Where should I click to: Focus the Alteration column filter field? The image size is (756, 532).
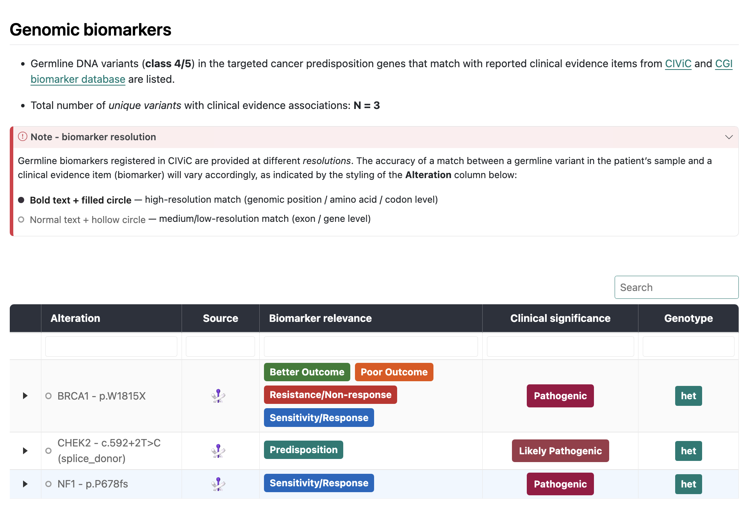pyautogui.click(x=111, y=346)
